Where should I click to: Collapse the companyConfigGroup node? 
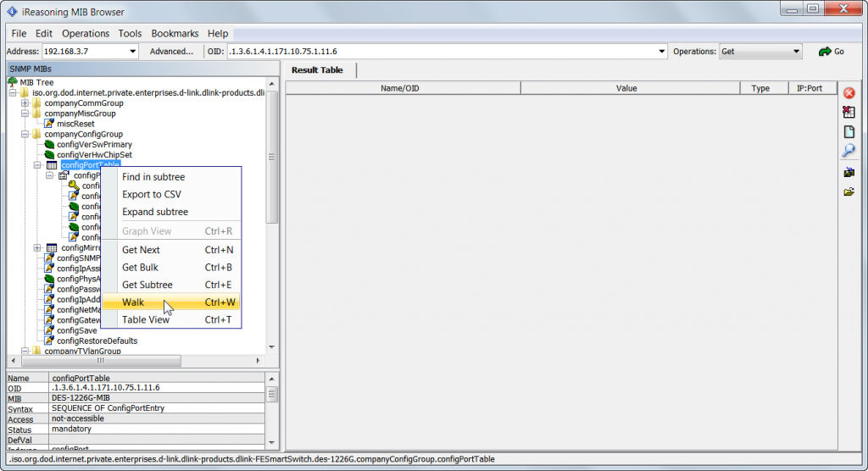point(25,134)
